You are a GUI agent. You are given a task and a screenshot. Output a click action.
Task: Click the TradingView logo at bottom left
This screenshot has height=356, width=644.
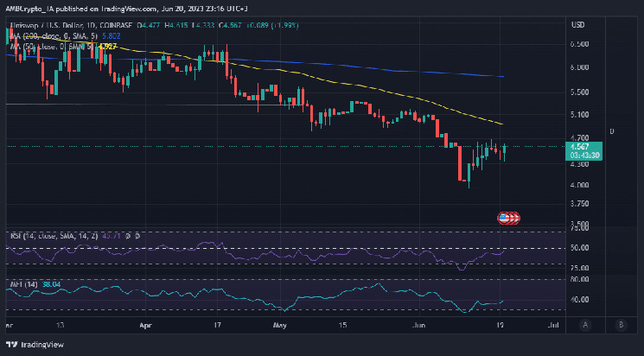click(35, 345)
